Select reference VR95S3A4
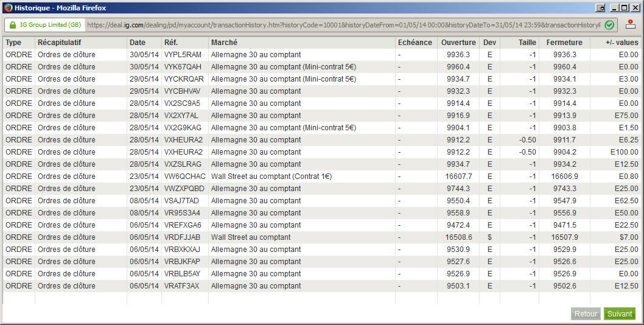The width and height of the screenshot is (644, 325). coord(183,213)
